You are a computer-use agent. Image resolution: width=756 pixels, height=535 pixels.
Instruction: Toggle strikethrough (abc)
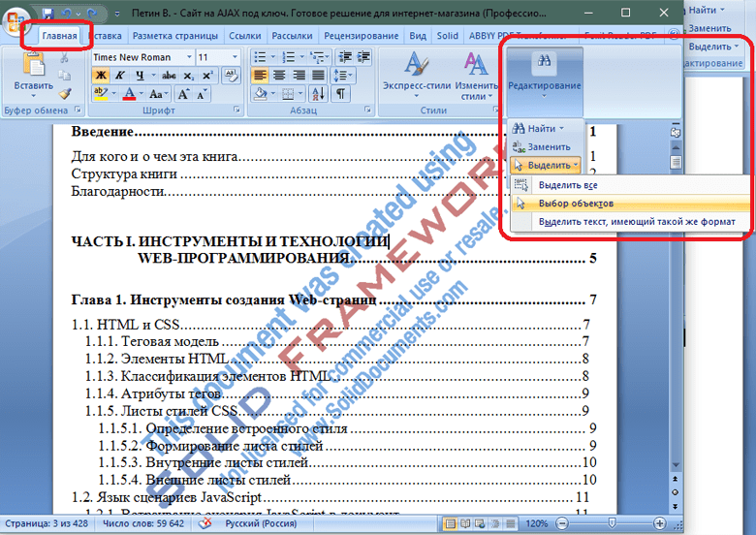(169, 76)
